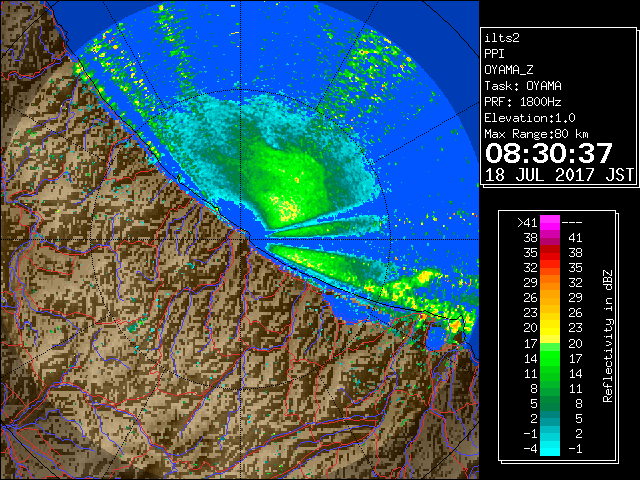
Task: Pick the cyan -4 to -1 dBZ color
Action: [x=550, y=448]
